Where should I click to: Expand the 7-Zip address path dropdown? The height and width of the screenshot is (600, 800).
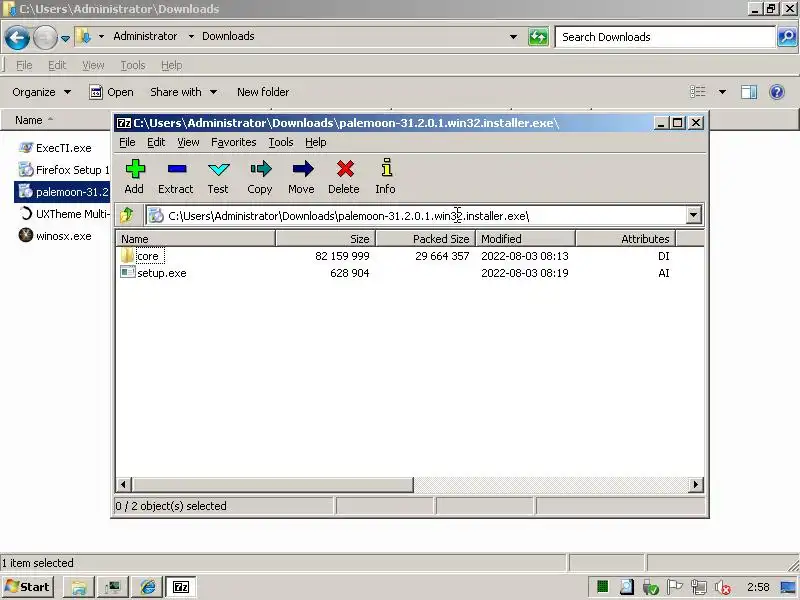coord(693,215)
